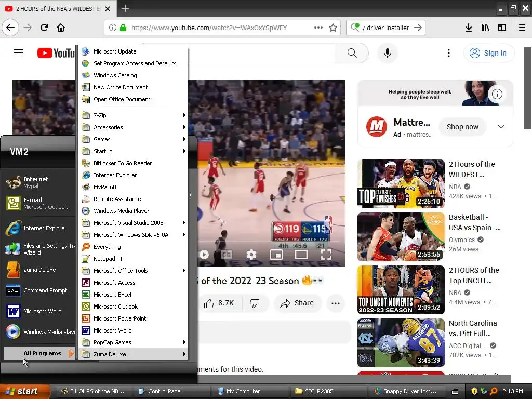Open the Firefox downloads arrow
The image size is (532, 399).
coord(469,28)
